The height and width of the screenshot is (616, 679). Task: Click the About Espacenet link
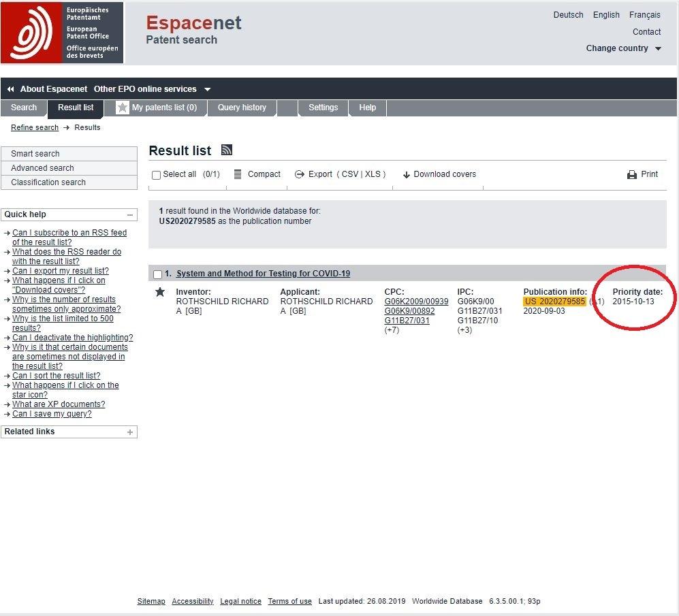coord(54,89)
